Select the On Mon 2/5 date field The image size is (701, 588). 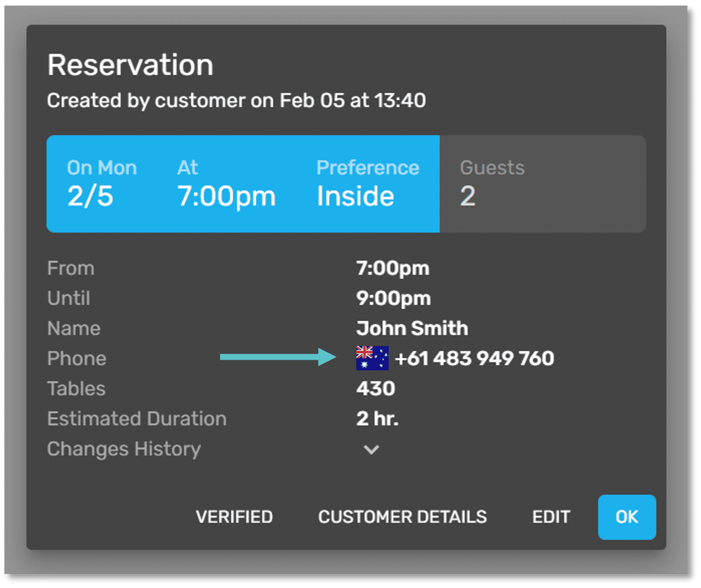pyautogui.click(x=102, y=184)
